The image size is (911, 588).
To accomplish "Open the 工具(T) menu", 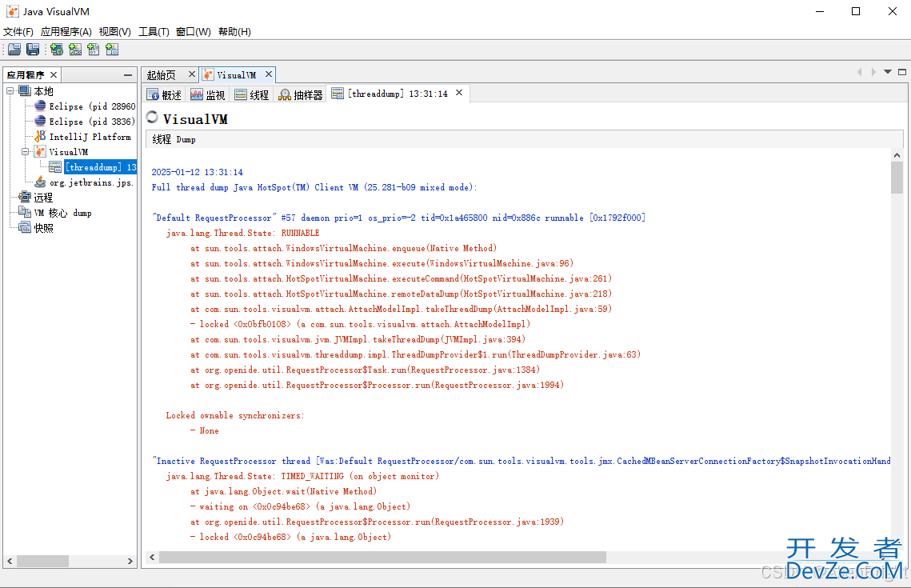I will tap(154, 31).
